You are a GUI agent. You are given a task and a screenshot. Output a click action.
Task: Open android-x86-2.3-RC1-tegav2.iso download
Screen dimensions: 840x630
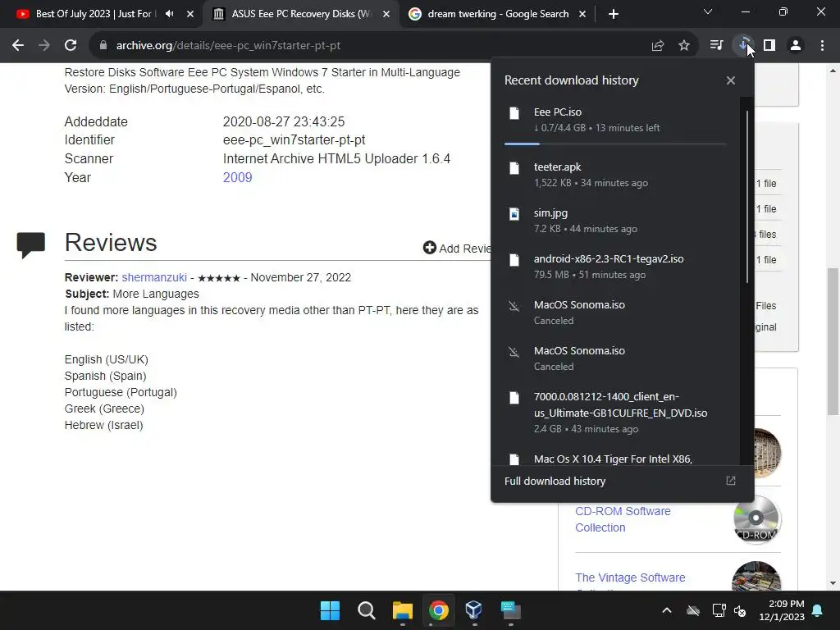click(x=615, y=267)
